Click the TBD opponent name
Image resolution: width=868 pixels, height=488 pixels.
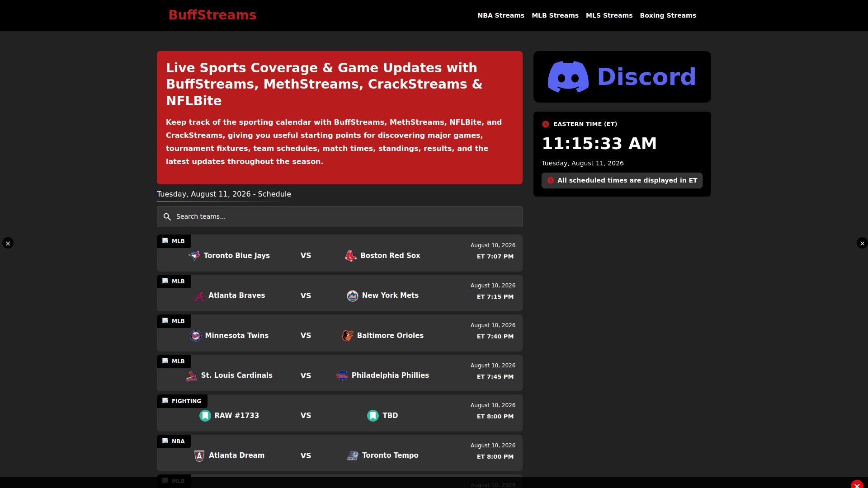[x=390, y=416]
